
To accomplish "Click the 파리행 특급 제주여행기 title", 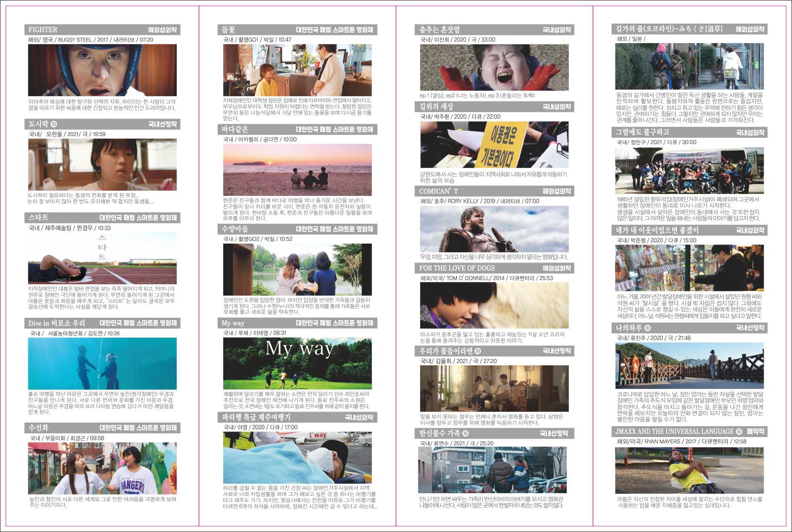I will (256, 417).
